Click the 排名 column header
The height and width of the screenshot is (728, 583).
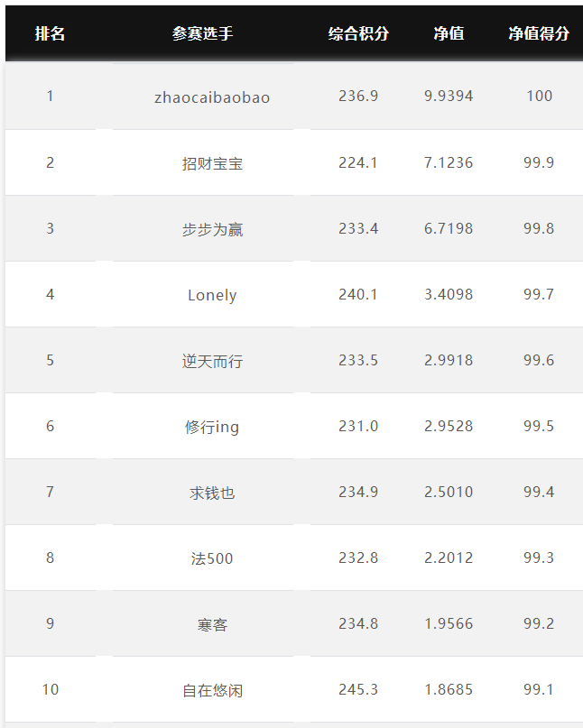click(x=50, y=33)
